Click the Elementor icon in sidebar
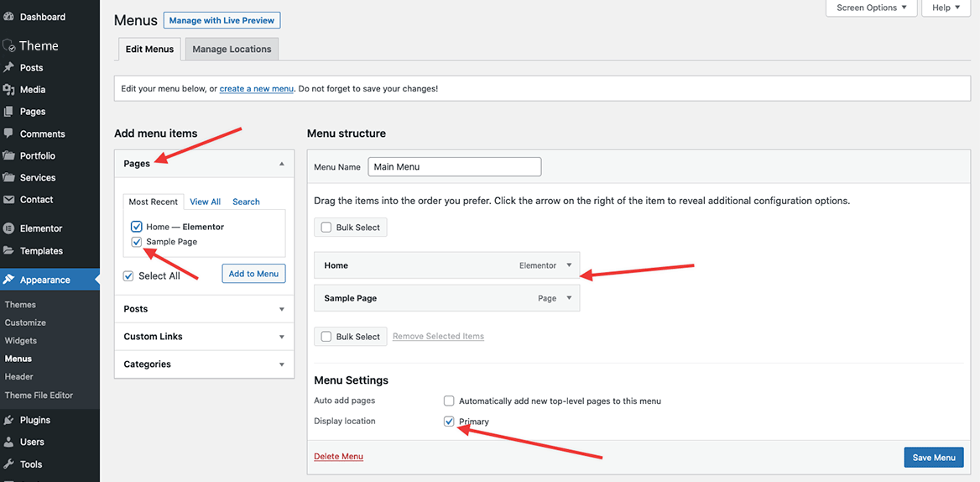 pos(8,228)
